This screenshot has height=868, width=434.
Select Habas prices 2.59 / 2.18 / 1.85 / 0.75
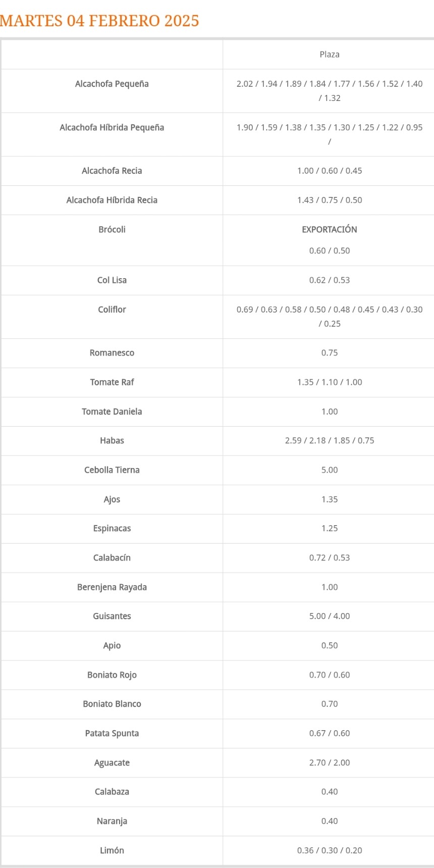coord(330,440)
